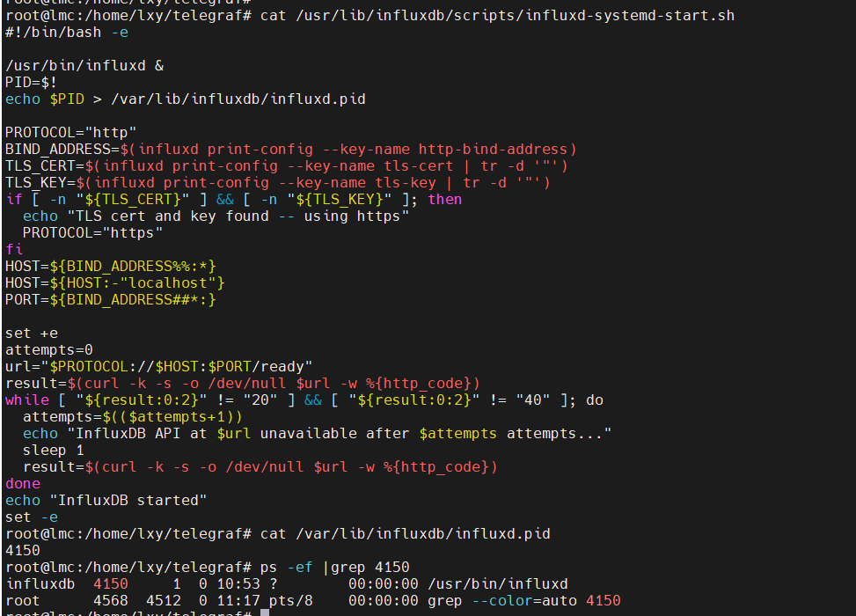The image size is (856, 616).
Task: Select the '#!/bin/bash -e' shebang line
Action: pos(67,33)
